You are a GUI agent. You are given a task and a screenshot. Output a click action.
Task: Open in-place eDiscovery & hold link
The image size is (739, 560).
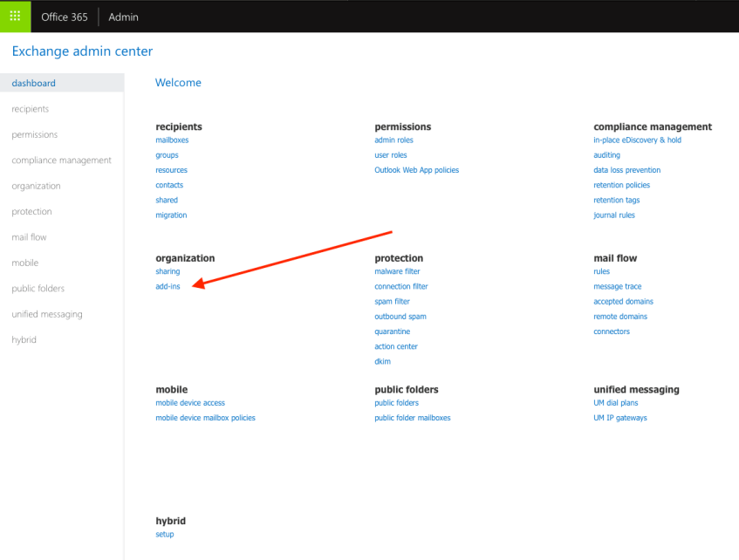click(x=637, y=140)
